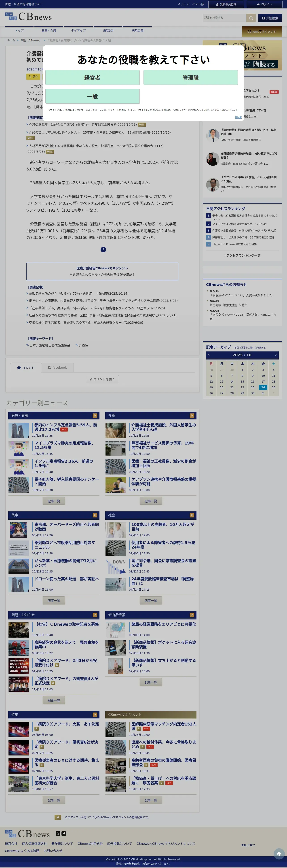The height and width of the screenshot is (868, 287).
Task: Open RSS feed for 新商品情報 section
Action: point(192,615)
